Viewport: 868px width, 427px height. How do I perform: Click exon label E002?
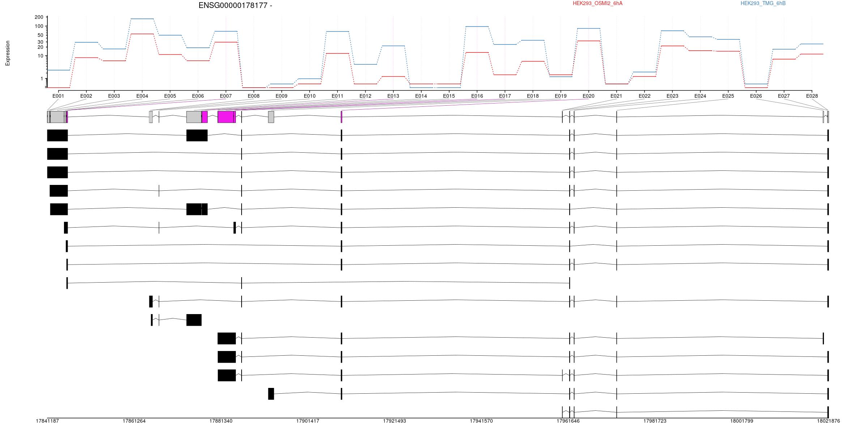tap(86, 96)
